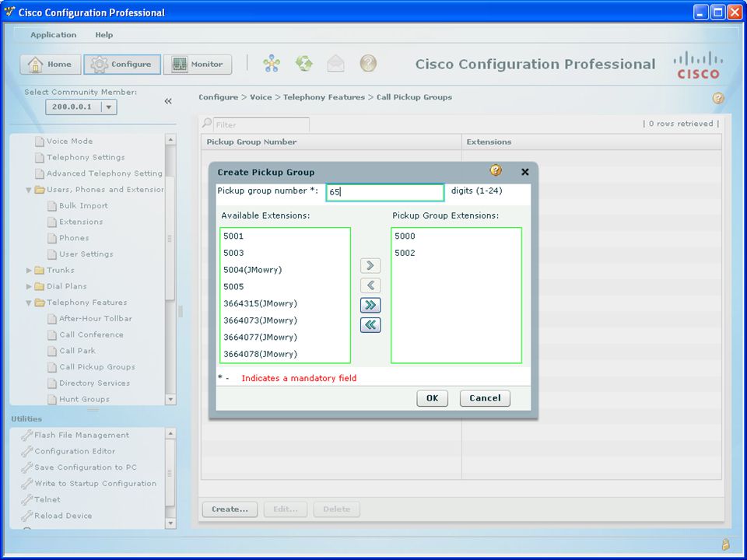Click the Home toolbar button
The image size is (747, 560).
click(x=51, y=65)
